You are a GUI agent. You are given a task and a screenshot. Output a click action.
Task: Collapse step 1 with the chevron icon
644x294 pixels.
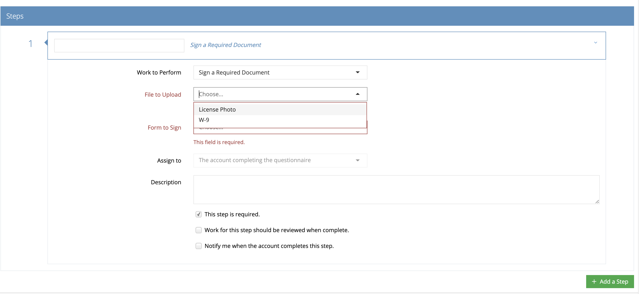pos(595,43)
